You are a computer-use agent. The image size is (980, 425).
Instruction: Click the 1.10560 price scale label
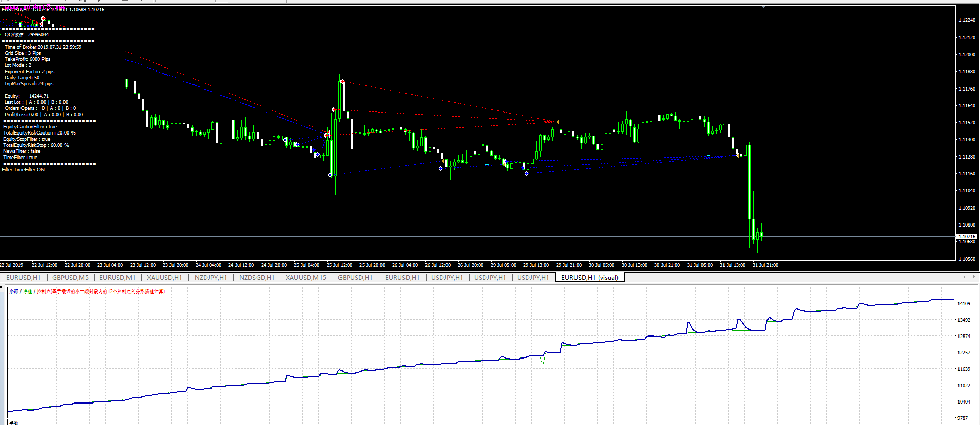(967, 259)
